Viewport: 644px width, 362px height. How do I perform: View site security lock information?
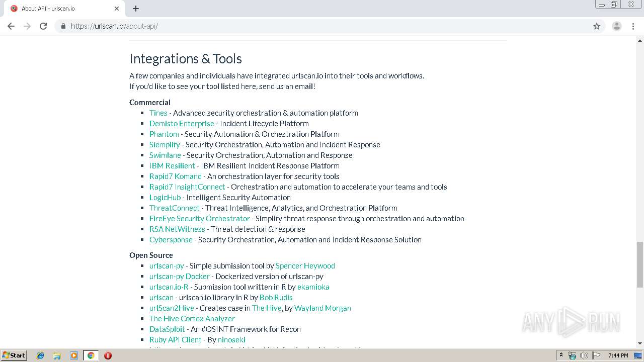(x=63, y=26)
